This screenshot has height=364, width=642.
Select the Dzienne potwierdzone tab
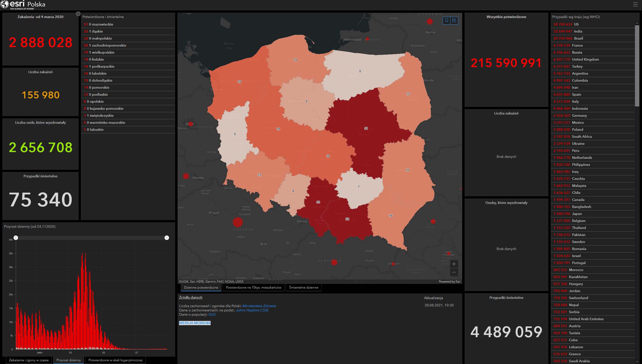201,287
